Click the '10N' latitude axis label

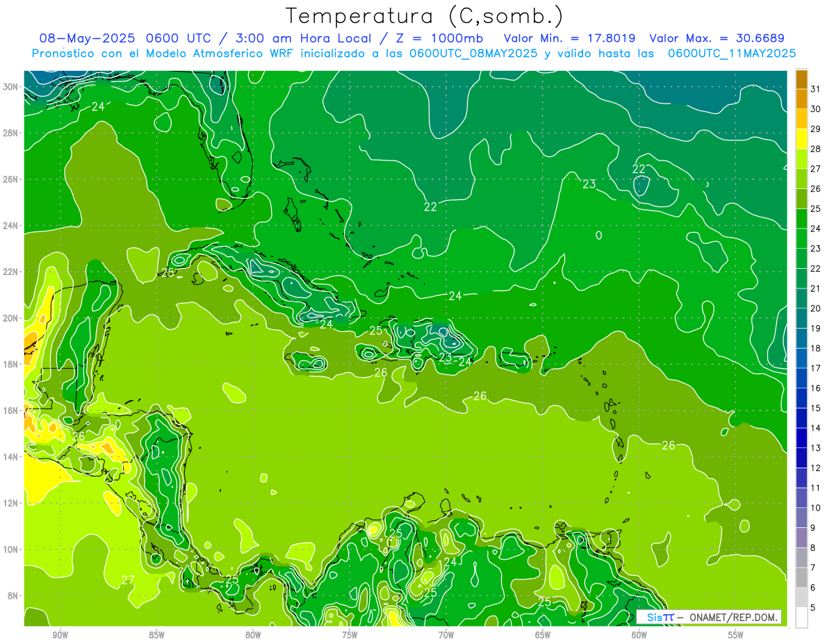coord(10,549)
